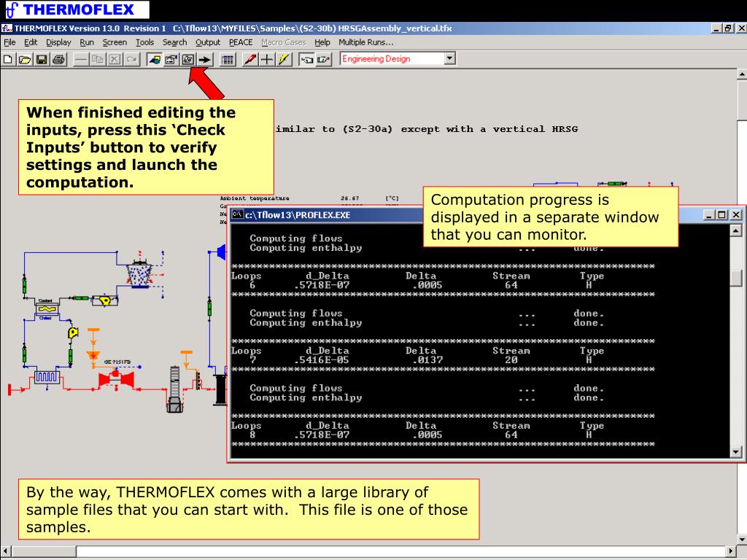This screenshot has width=747, height=560.
Task: Open the Multiple Runs... menu
Action: point(366,42)
